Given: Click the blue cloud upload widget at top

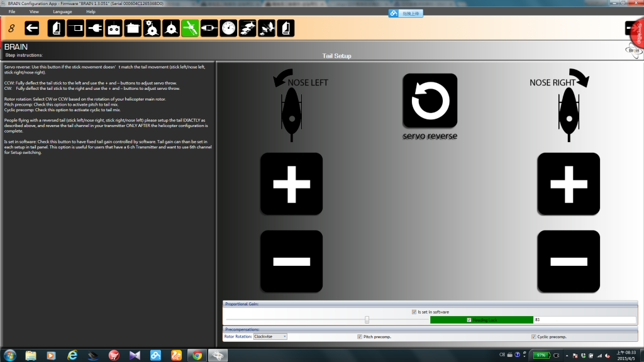Looking at the screenshot, I should click(406, 14).
